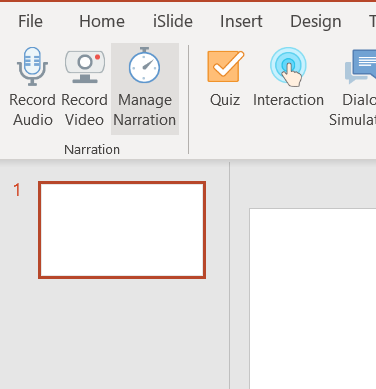This screenshot has width=376, height=389.
Task: Go to the Insert tab
Action: click(241, 22)
